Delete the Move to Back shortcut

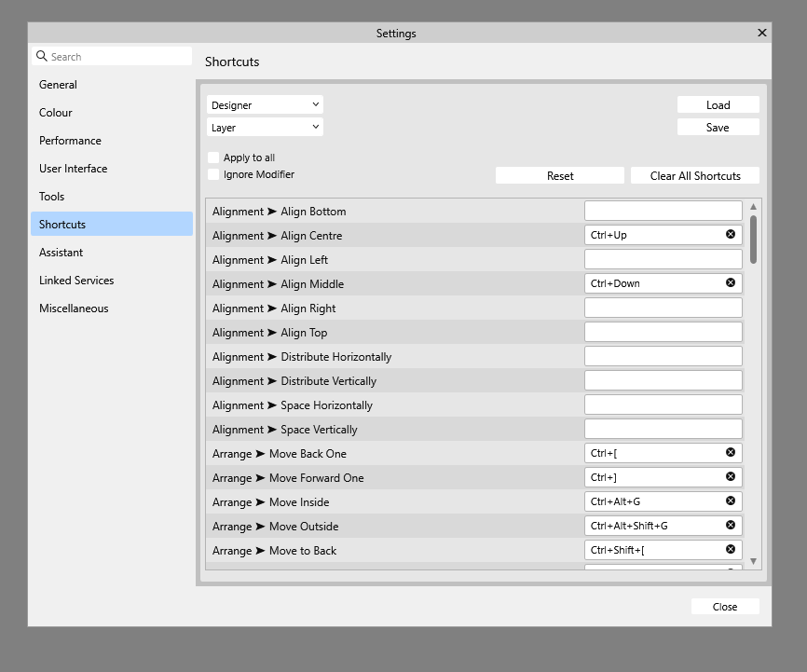point(731,549)
